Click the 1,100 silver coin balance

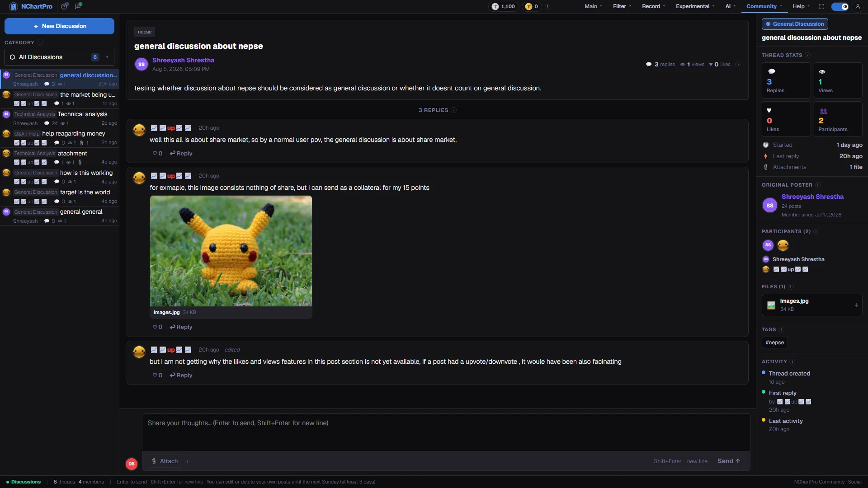[503, 6]
